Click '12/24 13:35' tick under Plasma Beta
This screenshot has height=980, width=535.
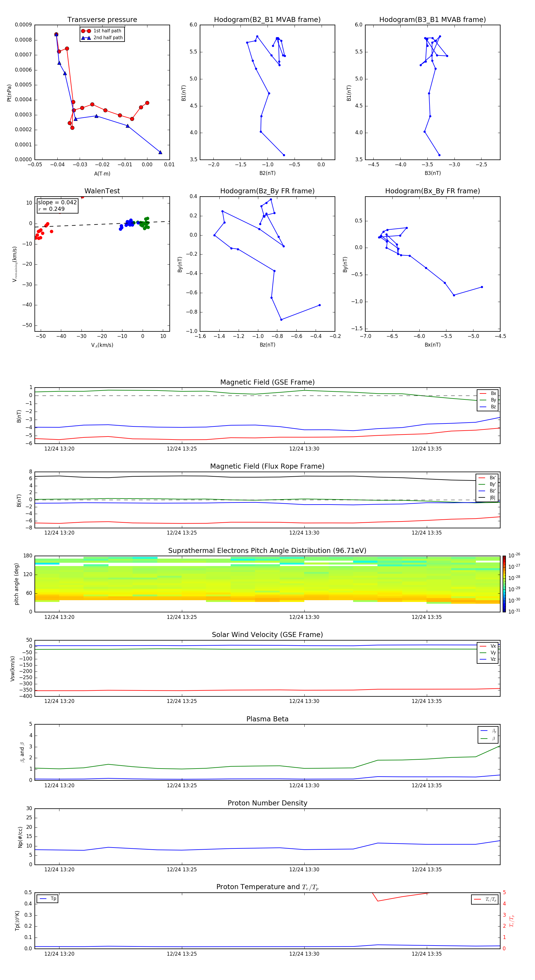tap(427, 785)
